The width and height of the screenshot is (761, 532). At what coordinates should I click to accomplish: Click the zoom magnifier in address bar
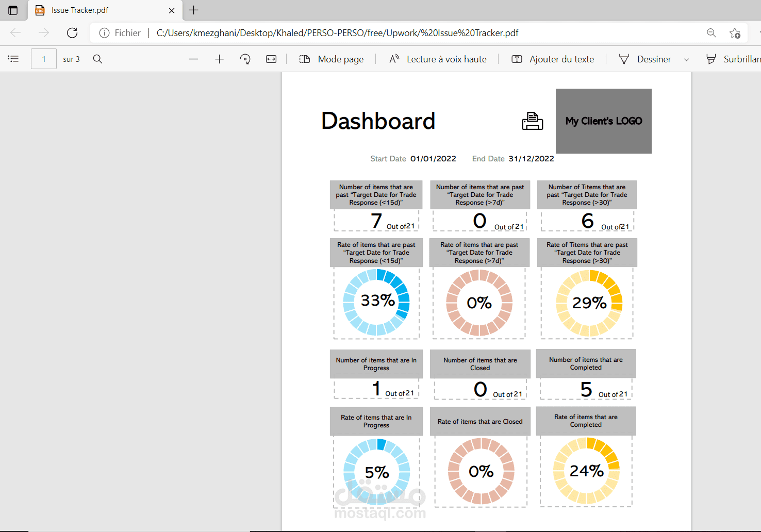[712, 33]
